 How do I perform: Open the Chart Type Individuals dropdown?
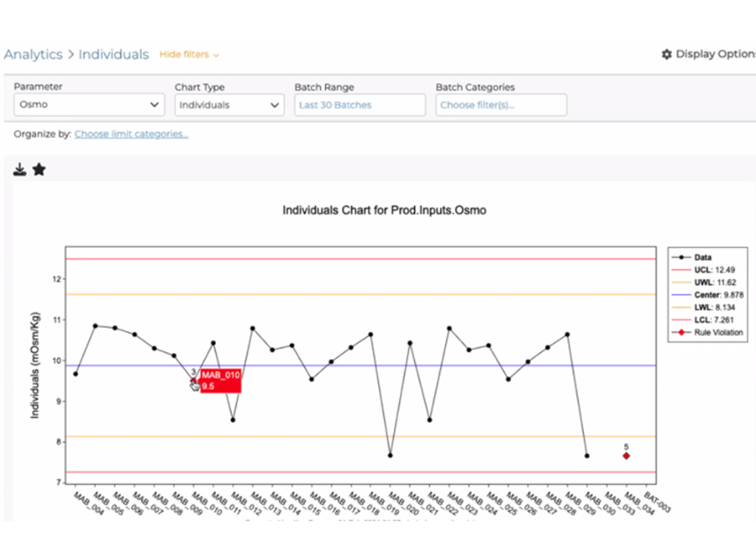(229, 105)
